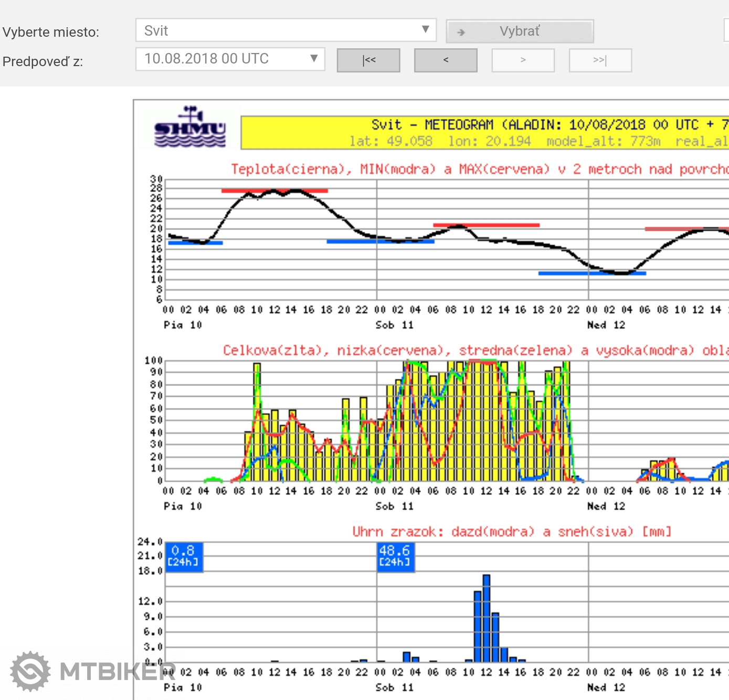Click the SHMU logo in meteogram
This screenshot has height=700, width=729.
pos(190,128)
